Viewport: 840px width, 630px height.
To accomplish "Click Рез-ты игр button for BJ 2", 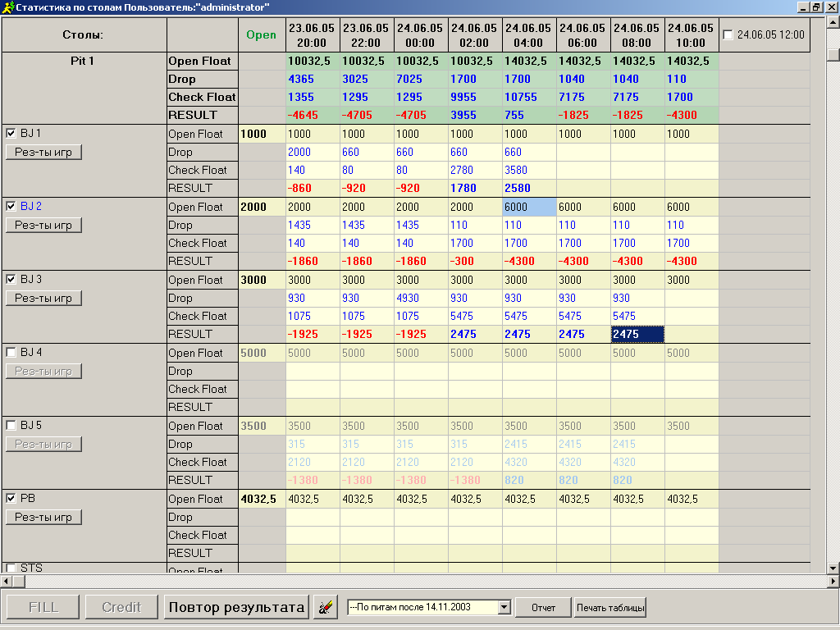I will point(43,225).
